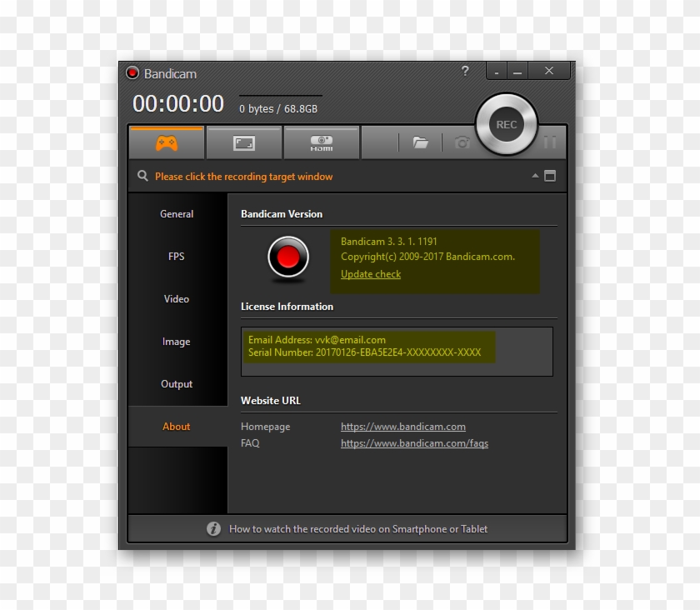
Task: Open the Output settings section
Action: tap(176, 384)
